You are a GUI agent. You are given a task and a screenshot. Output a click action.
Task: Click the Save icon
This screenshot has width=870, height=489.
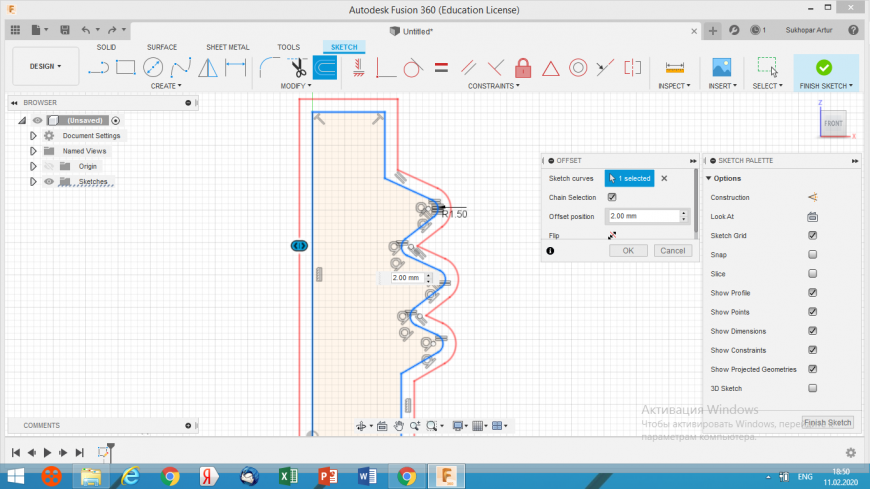tap(65, 30)
